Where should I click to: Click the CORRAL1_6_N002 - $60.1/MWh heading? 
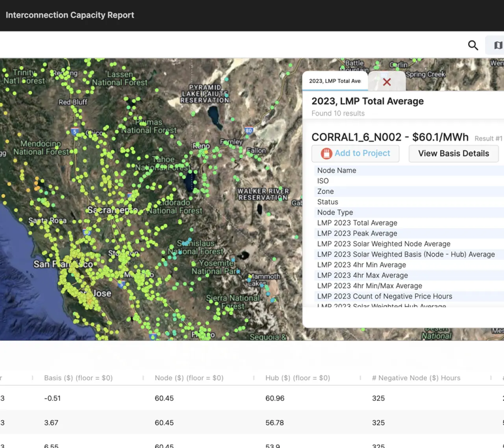click(x=390, y=137)
